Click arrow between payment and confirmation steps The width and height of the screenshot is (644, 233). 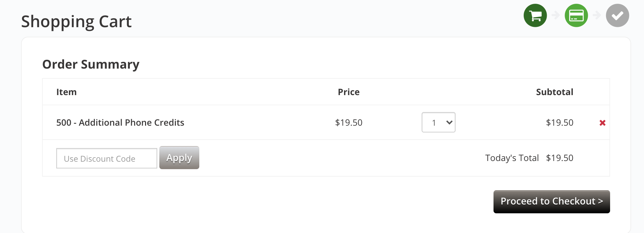[x=597, y=15]
